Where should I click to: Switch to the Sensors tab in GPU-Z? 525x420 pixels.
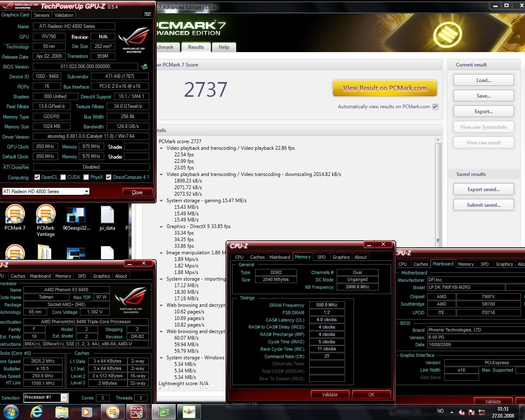click(42, 15)
